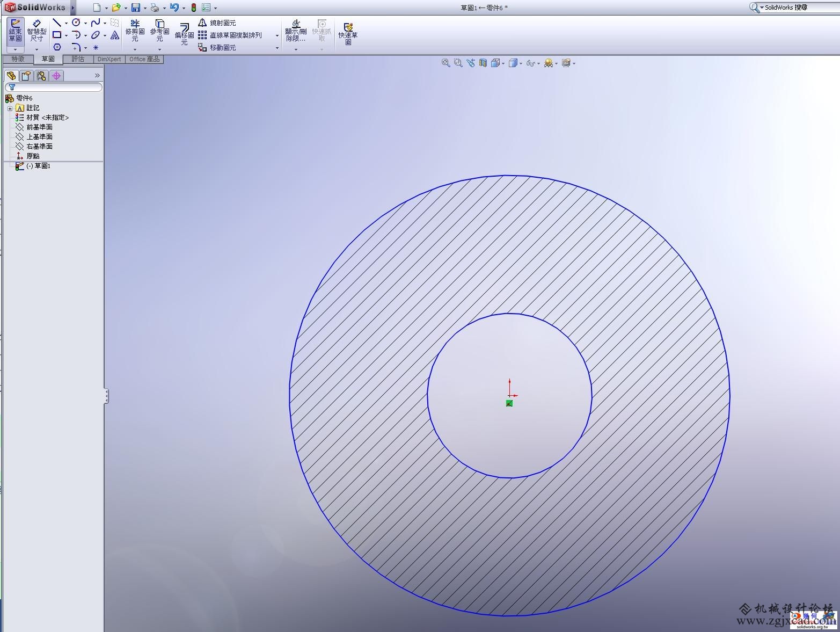Click the Save icon
The height and width of the screenshot is (632, 840).
coord(135,8)
